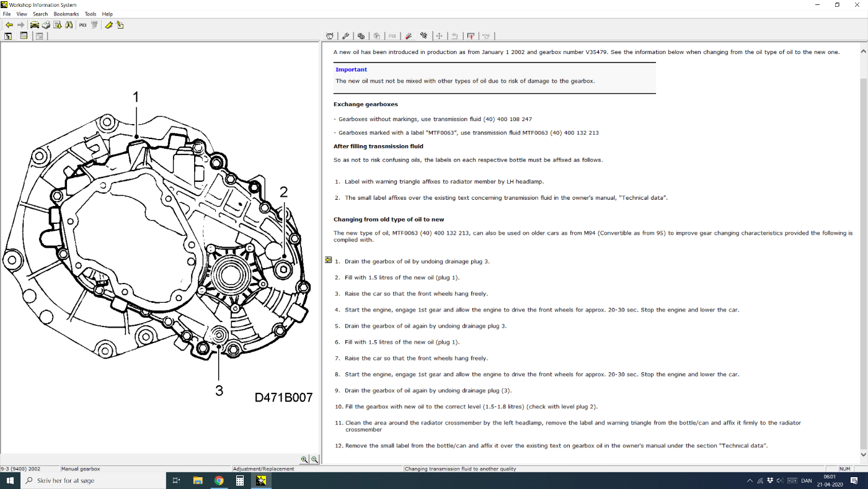Open Calculator from the taskbar
This screenshot has width=868, height=489.
point(240,480)
